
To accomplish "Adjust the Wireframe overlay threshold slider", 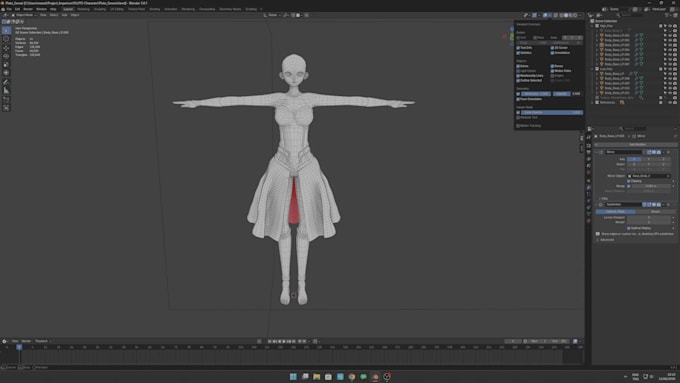I will coord(536,94).
